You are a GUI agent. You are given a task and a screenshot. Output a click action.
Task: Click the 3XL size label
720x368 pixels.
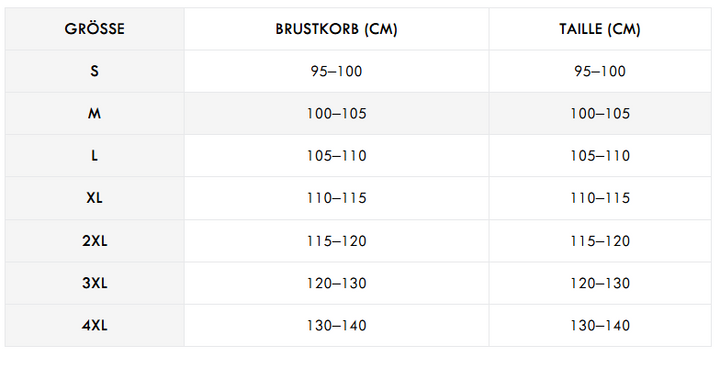(x=95, y=283)
